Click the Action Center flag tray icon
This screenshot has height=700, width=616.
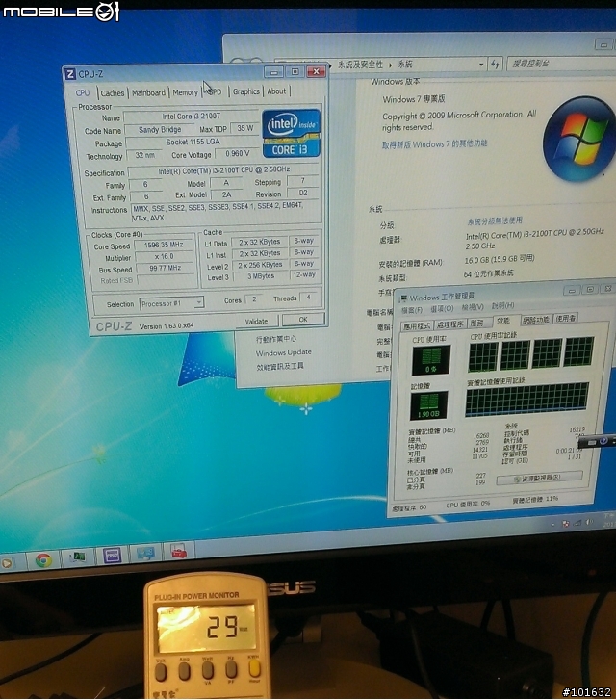pos(566,524)
